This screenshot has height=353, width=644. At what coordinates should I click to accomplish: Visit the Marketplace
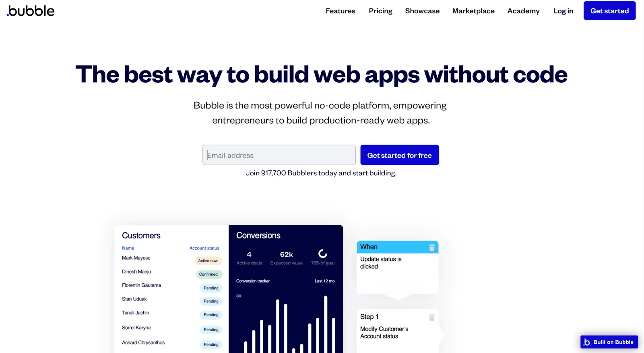[473, 11]
